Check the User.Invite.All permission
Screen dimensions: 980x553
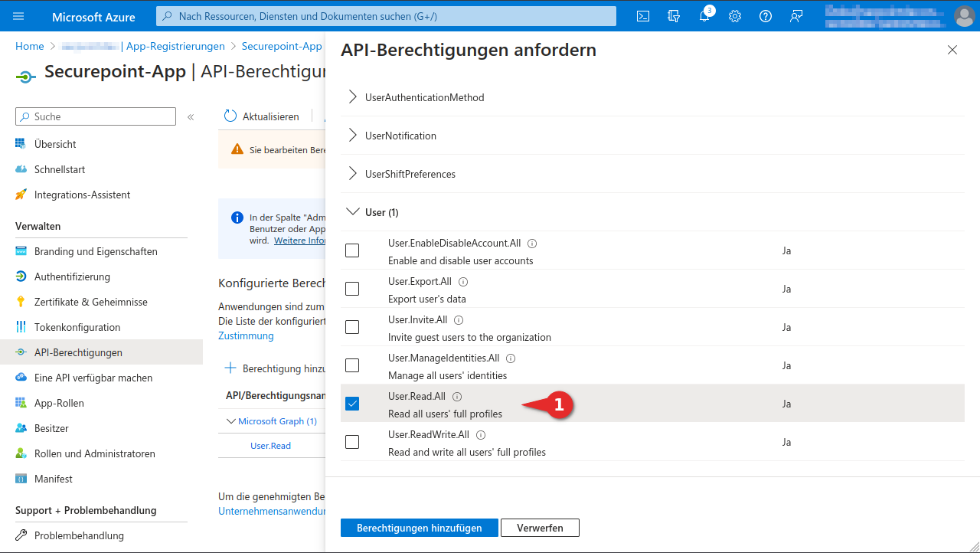(352, 327)
